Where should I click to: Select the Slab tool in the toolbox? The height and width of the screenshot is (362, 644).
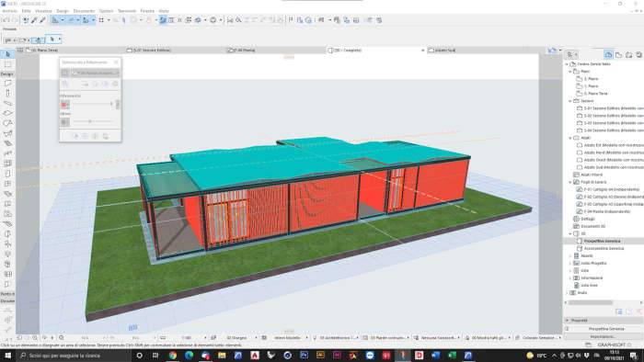(7, 114)
